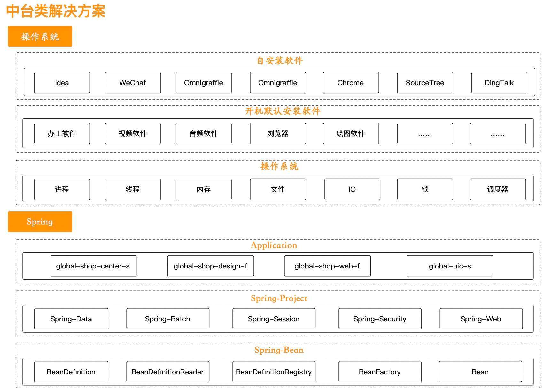Pick the Omnigraffle box beside Chrome
551x392 pixels.
pos(278,83)
